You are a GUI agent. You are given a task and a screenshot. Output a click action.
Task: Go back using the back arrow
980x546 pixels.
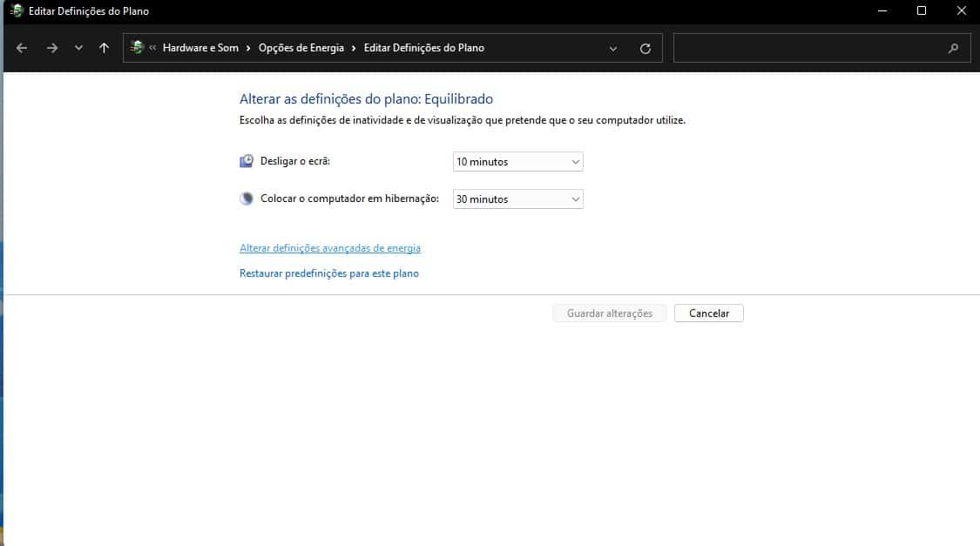point(22,48)
